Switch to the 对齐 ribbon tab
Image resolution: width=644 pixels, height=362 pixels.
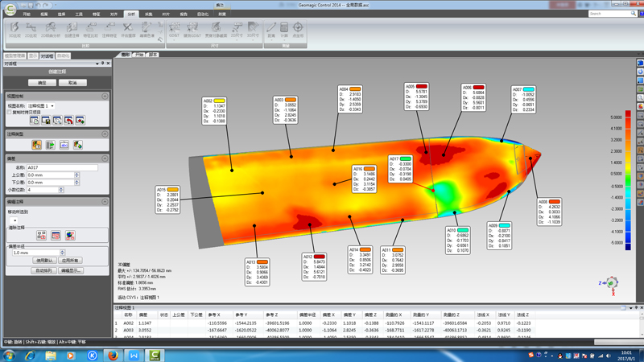click(x=114, y=14)
